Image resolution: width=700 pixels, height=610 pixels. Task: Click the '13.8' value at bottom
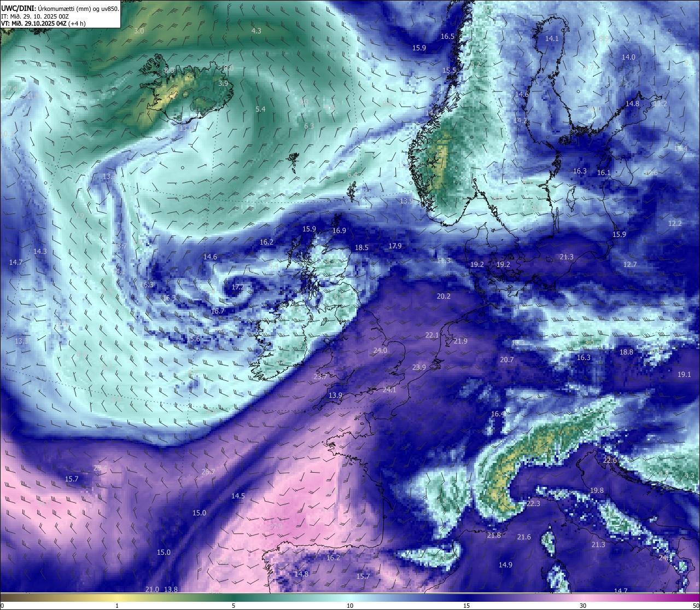click(x=171, y=589)
